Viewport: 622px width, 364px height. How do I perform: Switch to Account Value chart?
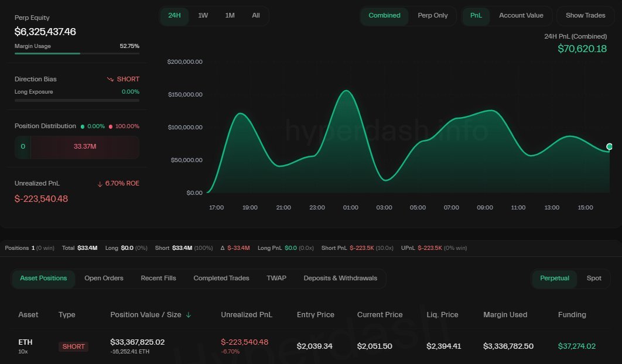point(521,15)
